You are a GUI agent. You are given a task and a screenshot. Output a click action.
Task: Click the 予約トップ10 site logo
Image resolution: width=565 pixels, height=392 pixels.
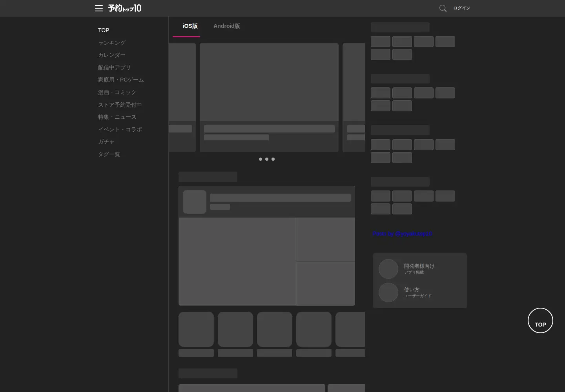pyautogui.click(x=125, y=8)
